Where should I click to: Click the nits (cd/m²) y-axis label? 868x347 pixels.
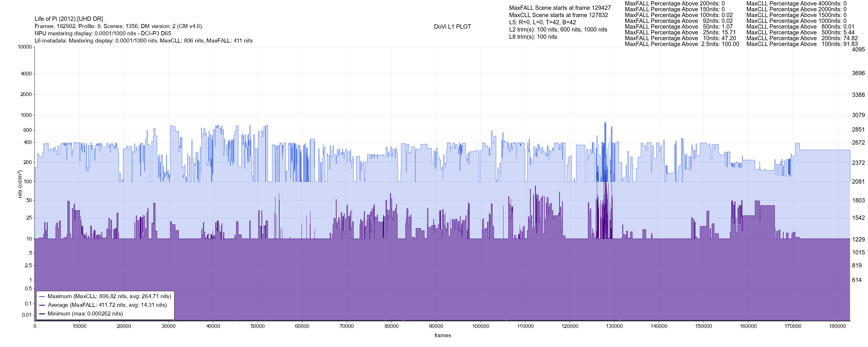click(x=20, y=184)
